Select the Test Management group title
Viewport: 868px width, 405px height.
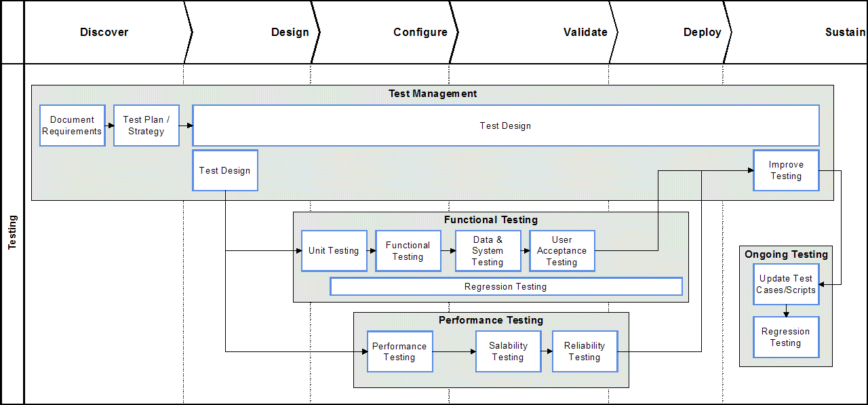click(433, 94)
